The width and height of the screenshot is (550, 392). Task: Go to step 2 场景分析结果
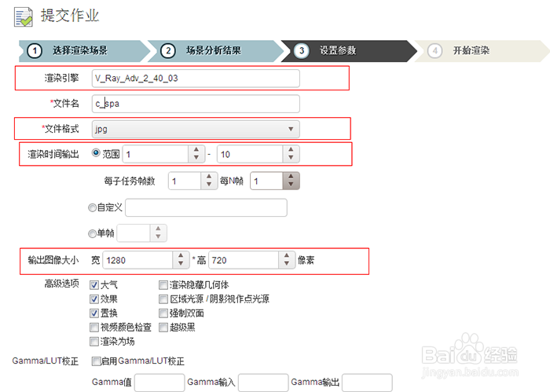[214, 51]
